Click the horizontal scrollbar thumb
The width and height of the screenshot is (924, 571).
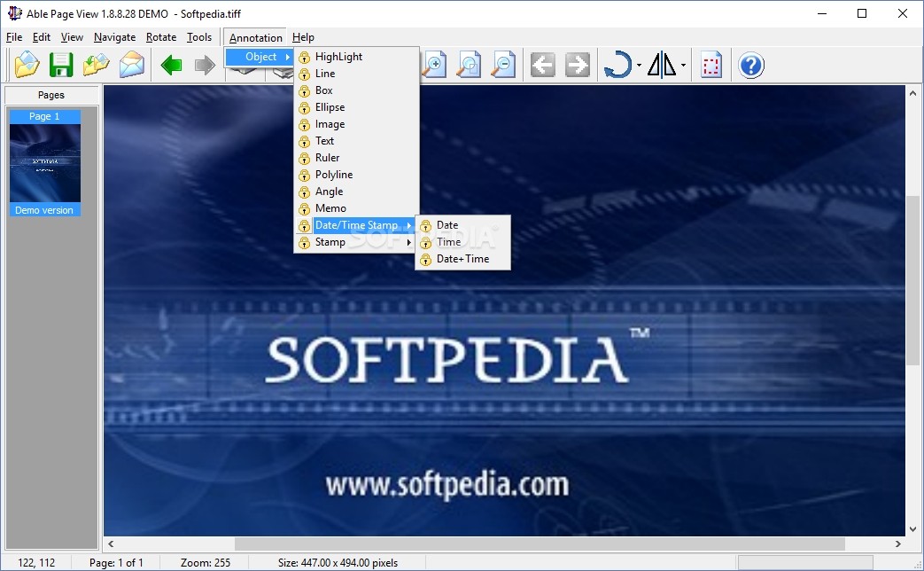tap(540, 544)
